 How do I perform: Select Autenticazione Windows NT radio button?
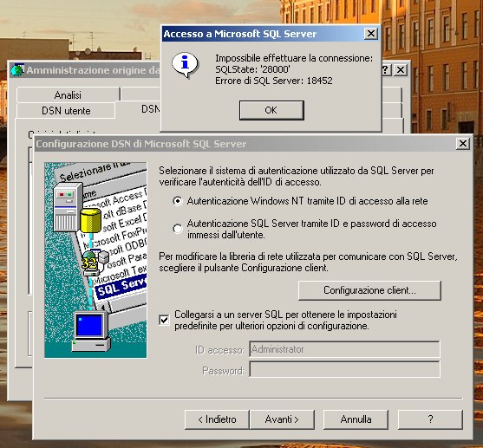click(x=178, y=201)
